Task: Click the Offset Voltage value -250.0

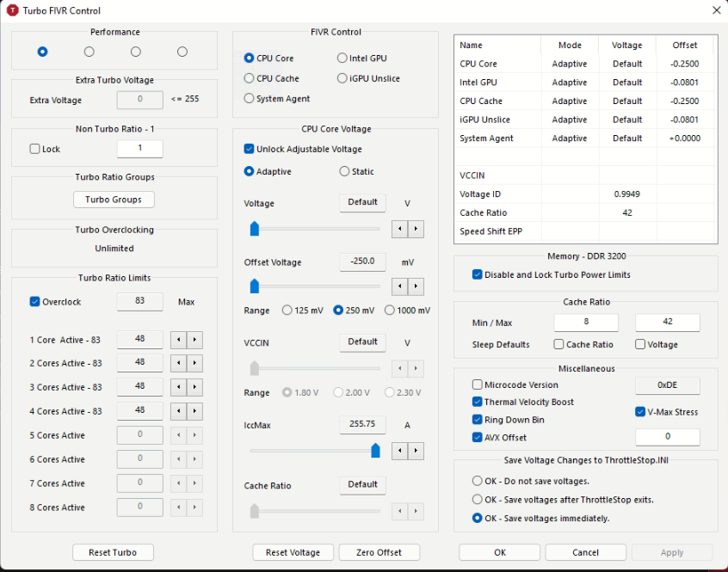Action: (362, 261)
